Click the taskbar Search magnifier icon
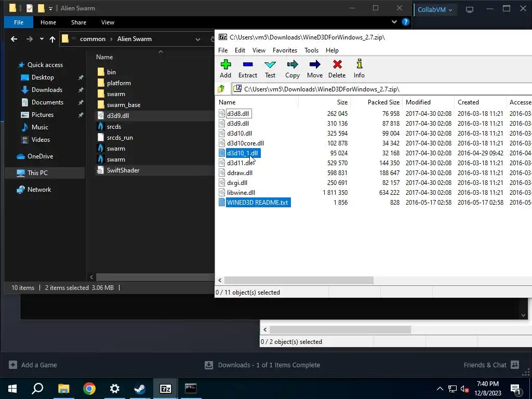Image resolution: width=532 pixels, height=399 pixels. [37, 389]
